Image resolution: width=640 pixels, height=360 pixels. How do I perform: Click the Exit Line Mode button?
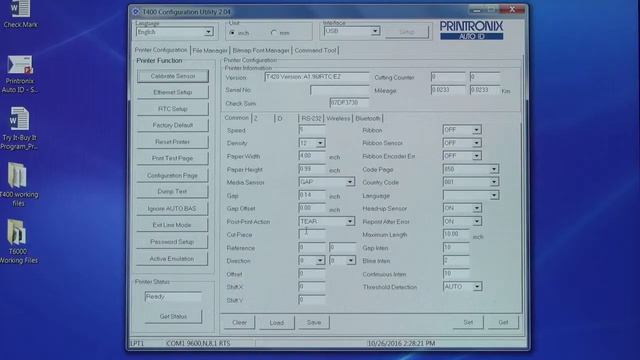pos(172,225)
